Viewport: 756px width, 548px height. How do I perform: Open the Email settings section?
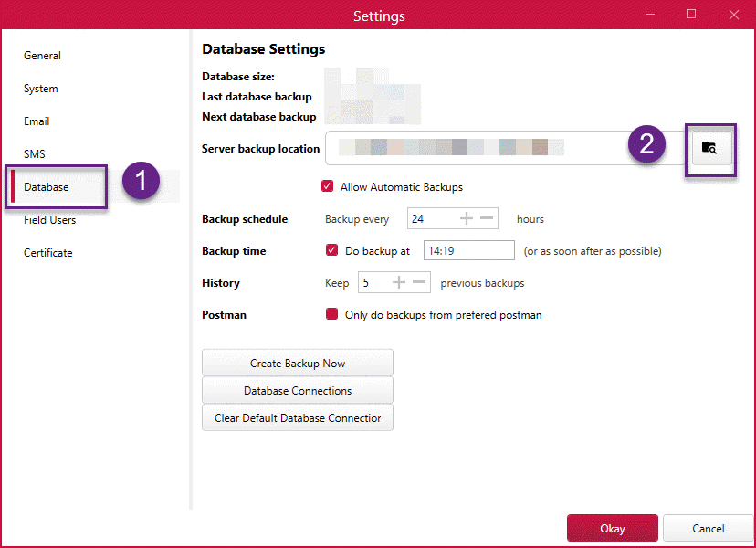pyautogui.click(x=37, y=121)
